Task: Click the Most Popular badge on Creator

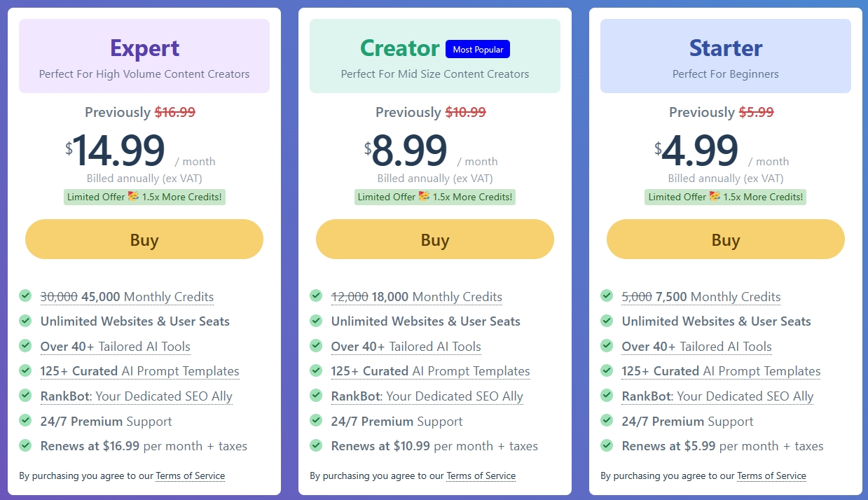Action: pyautogui.click(x=478, y=49)
